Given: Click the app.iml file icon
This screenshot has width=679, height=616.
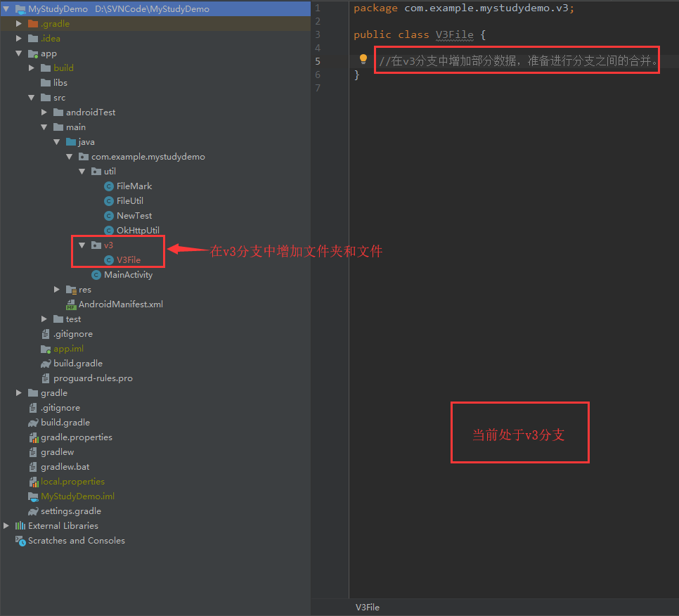Looking at the screenshot, I should (x=46, y=349).
